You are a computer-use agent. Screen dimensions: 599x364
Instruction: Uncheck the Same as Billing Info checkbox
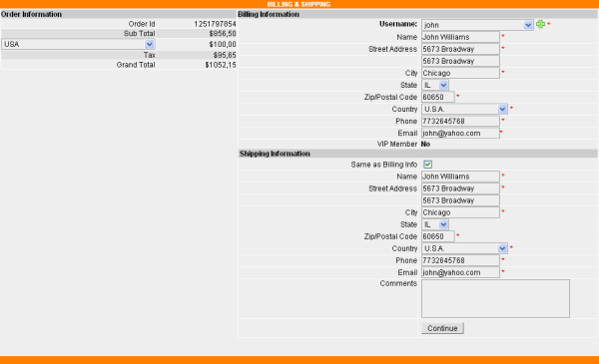click(427, 165)
